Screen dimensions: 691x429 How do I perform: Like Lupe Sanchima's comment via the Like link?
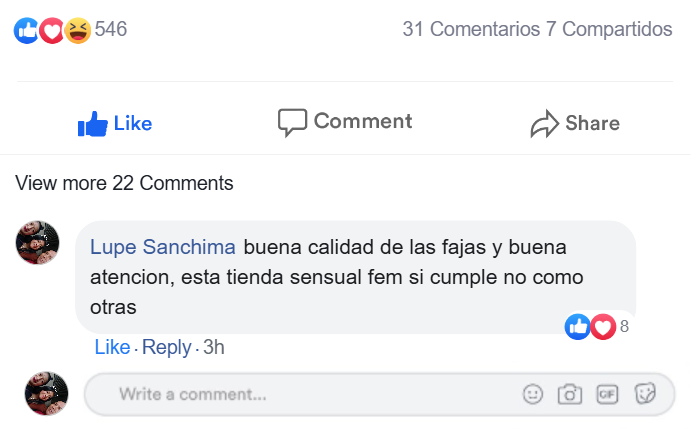point(112,347)
